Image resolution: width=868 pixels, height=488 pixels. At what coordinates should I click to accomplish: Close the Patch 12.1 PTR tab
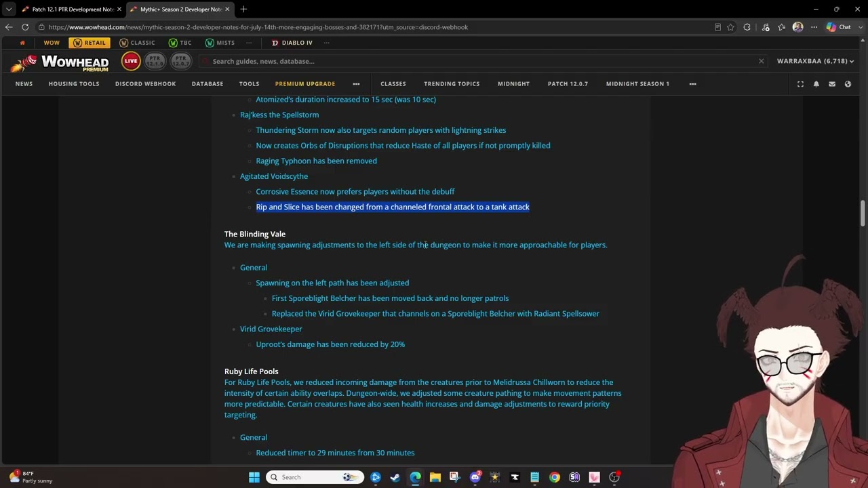pos(119,9)
